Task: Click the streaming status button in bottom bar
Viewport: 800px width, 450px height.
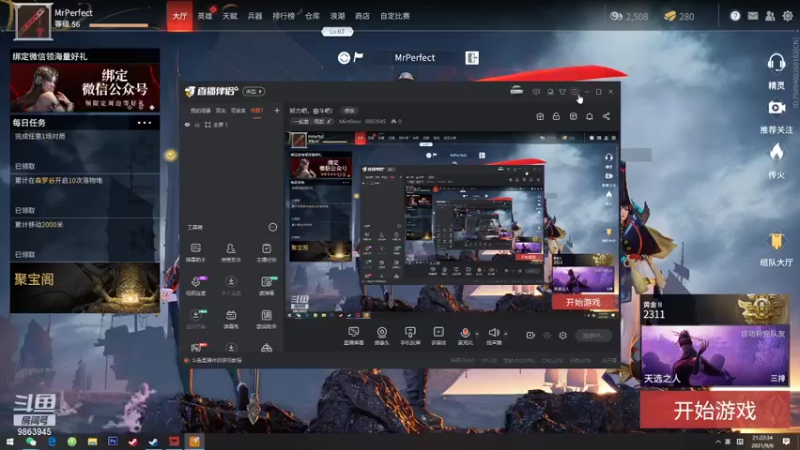Action: coord(593,335)
